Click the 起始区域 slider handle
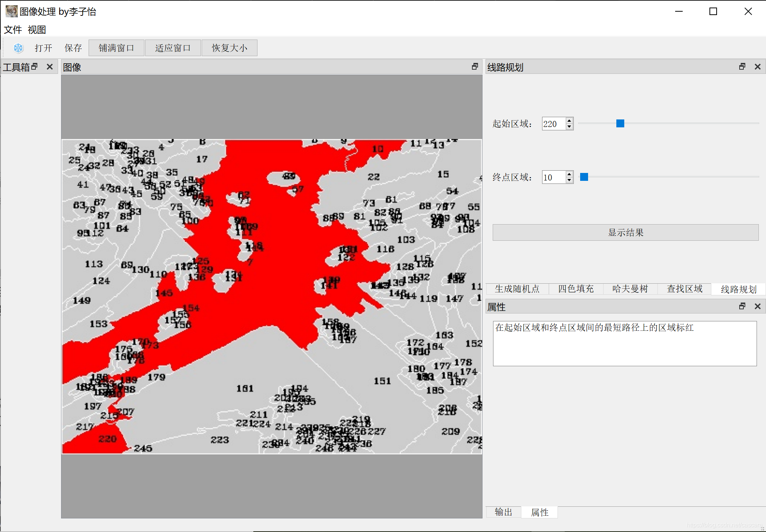Image resolution: width=766 pixels, height=532 pixels. pyautogui.click(x=620, y=124)
